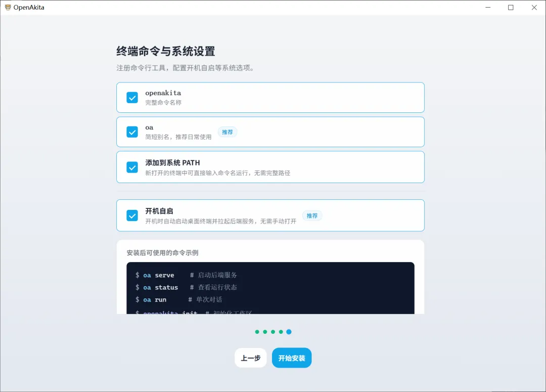Uncheck the openakita full command checkbox
546x392 pixels.
tap(132, 98)
